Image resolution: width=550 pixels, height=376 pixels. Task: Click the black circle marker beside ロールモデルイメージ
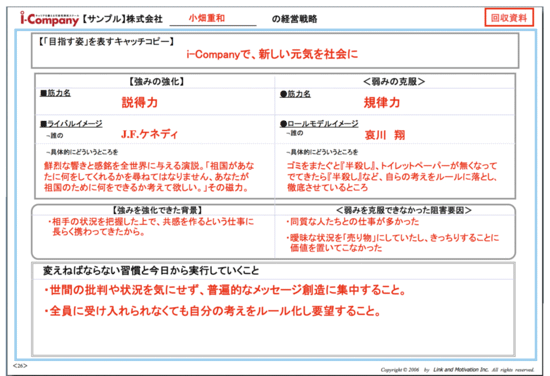[283, 124]
